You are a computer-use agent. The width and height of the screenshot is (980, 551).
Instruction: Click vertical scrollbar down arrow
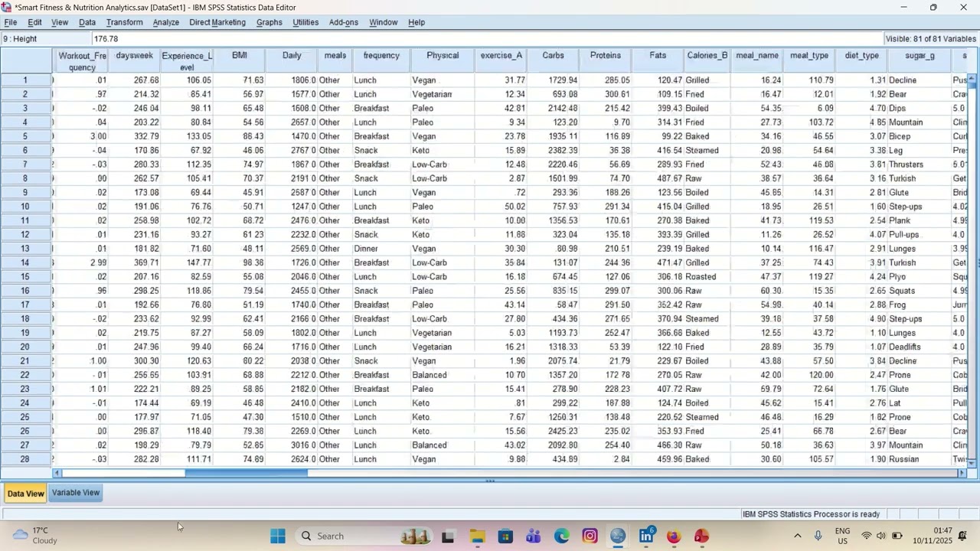click(x=972, y=463)
